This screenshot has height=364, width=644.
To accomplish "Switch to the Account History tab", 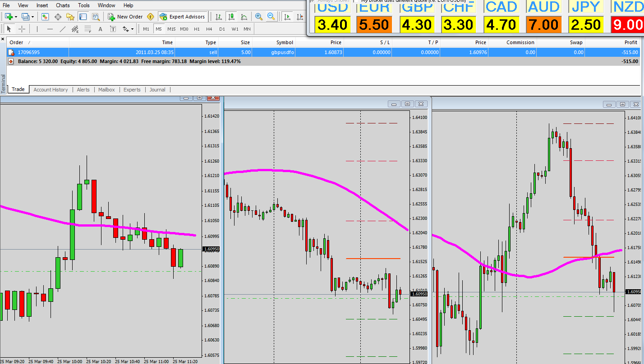I will tap(51, 90).
